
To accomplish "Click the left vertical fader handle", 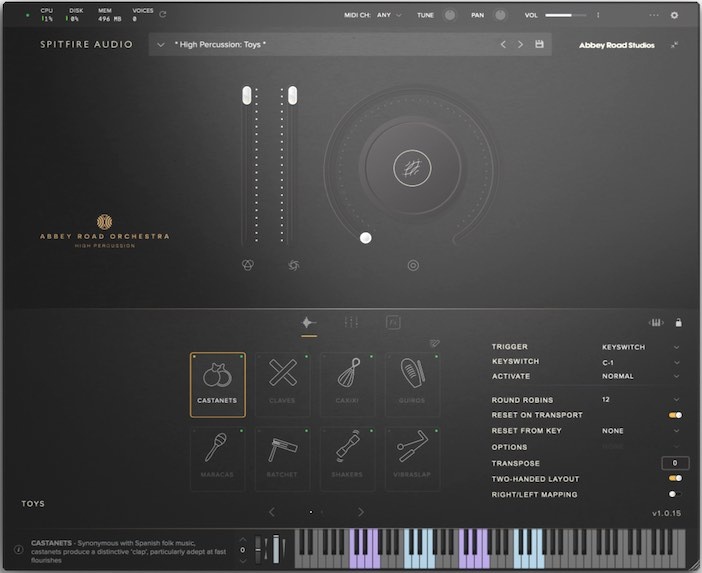I will coord(247,96).
